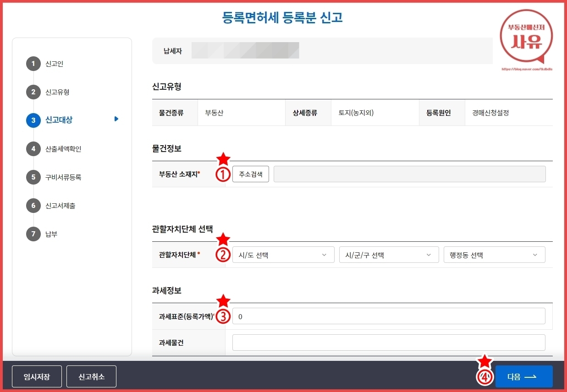567x392 pixels.
Task: Click the 주소검색 button
Action: coord(250,174)
